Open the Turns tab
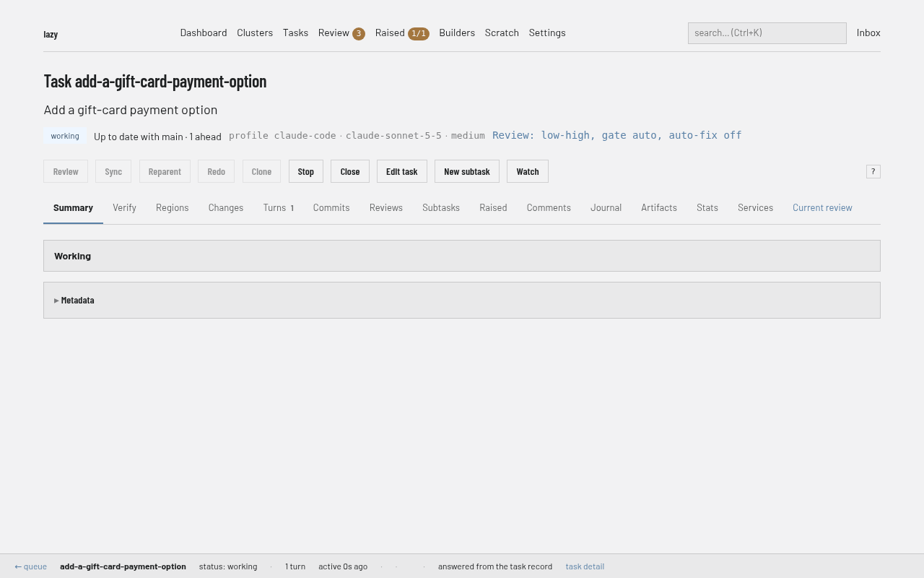 tap(279, 208)
